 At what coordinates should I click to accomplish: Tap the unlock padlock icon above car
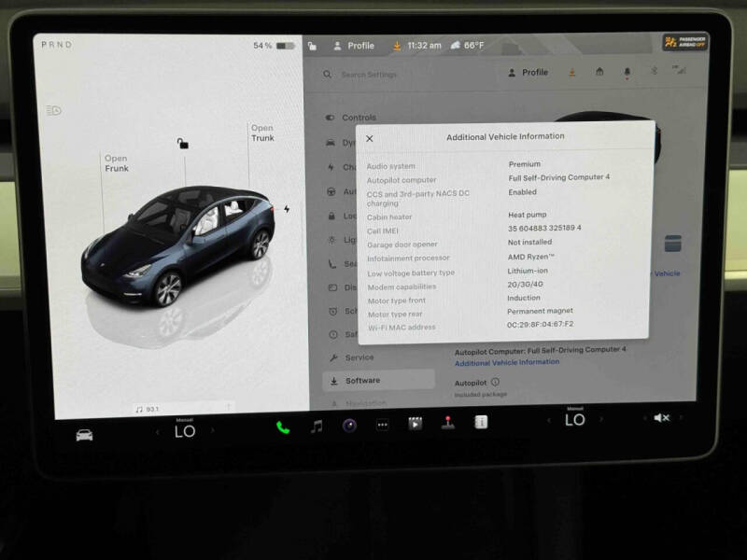coord(182,143)
